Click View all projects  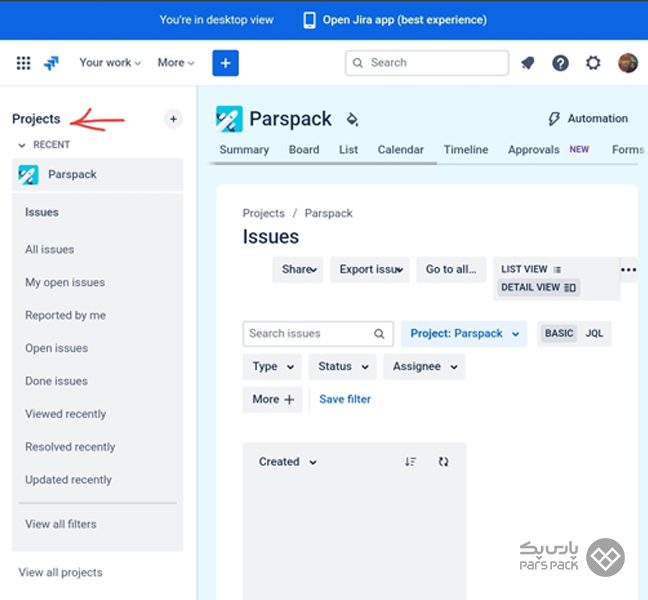[61, 572]
